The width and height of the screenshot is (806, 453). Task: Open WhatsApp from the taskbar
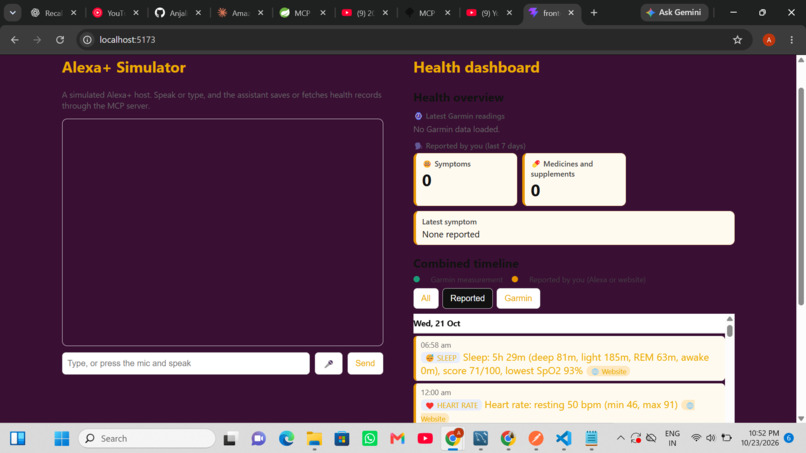tap(370, 439)
